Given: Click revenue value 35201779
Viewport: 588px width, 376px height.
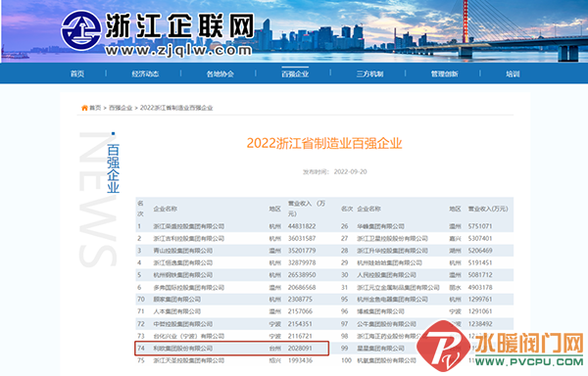Looking at the screenshot, I should 302,250.
